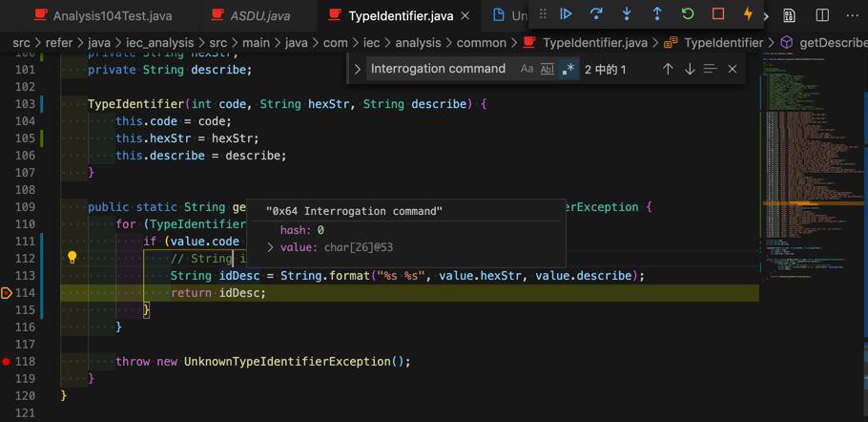
Task: Split the editor to the right
Action: click(x=822, y=15)
